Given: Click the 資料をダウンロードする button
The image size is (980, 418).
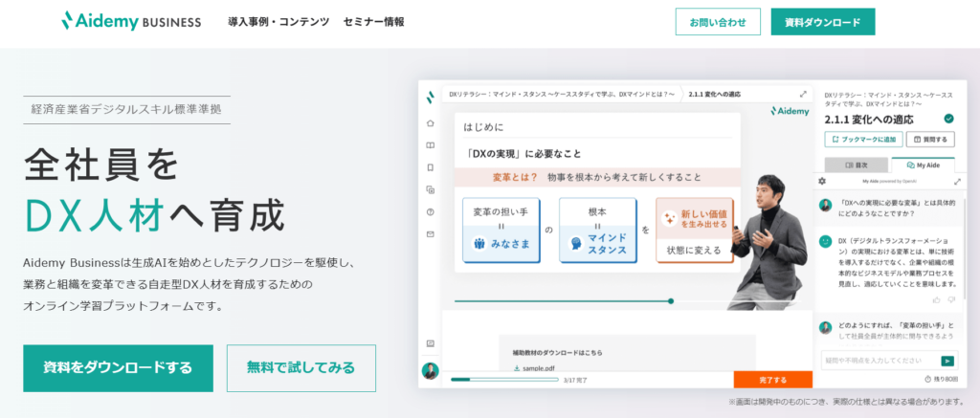Looking at the screenshot, I should 118,368.
